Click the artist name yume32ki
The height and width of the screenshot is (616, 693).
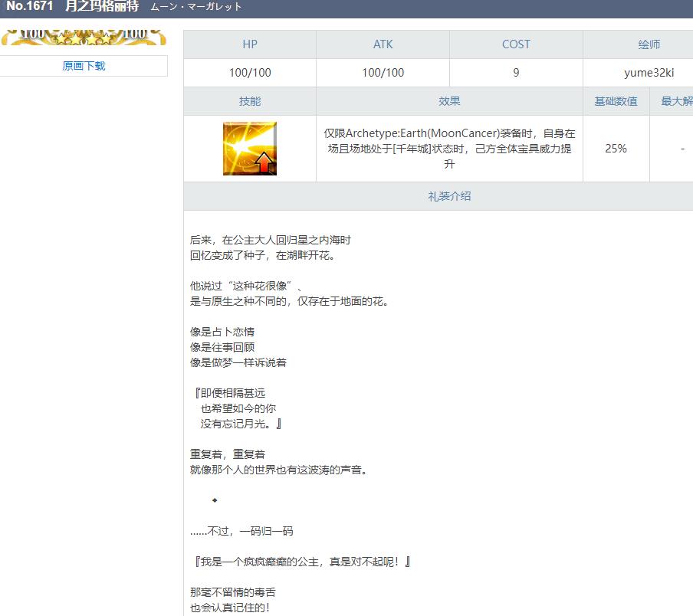coord(649,72)
